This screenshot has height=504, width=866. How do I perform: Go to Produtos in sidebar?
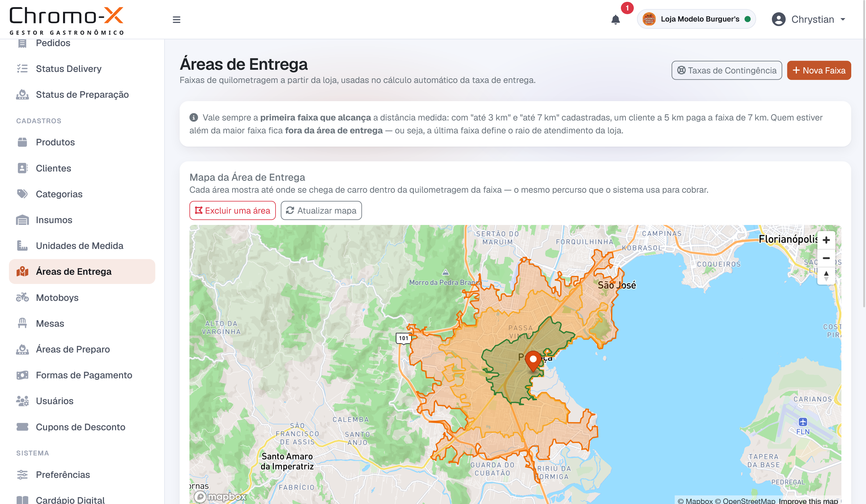82,142
